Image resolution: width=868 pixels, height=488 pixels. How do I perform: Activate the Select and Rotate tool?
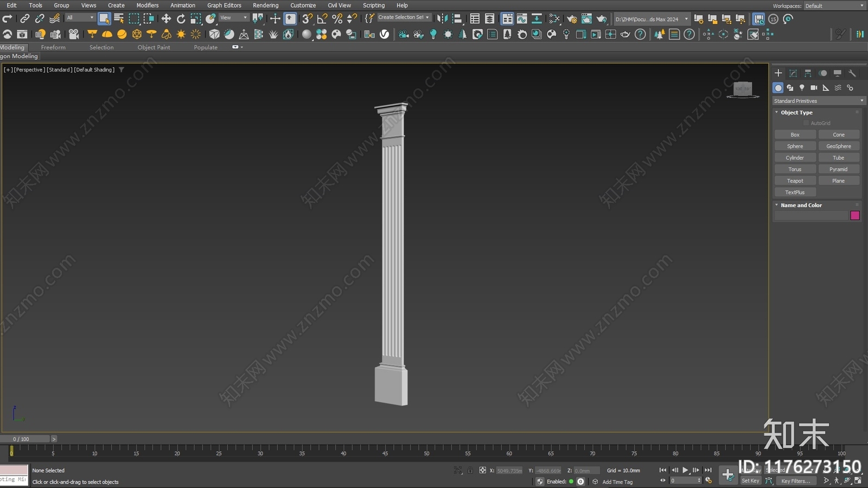click(x=181, y=19)
